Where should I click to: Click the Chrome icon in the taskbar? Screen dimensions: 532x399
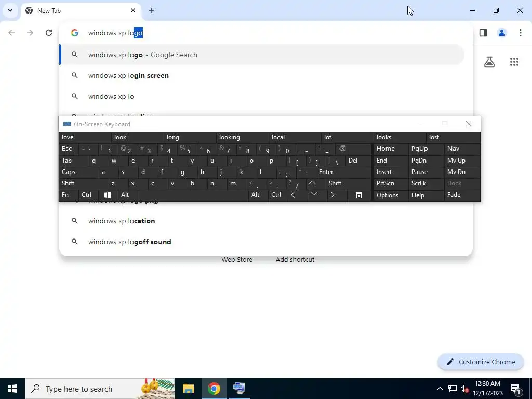(x=214, y=389)
